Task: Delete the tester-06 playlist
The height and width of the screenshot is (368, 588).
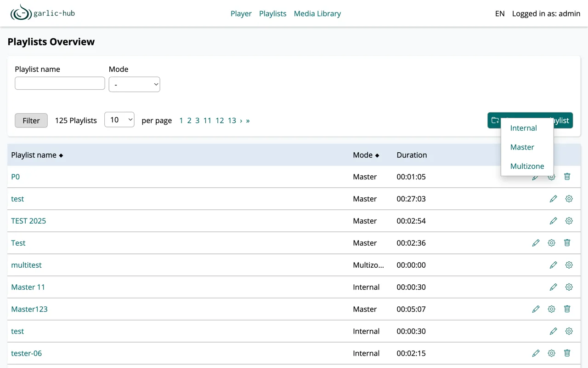Action: (x=567, y=353)
